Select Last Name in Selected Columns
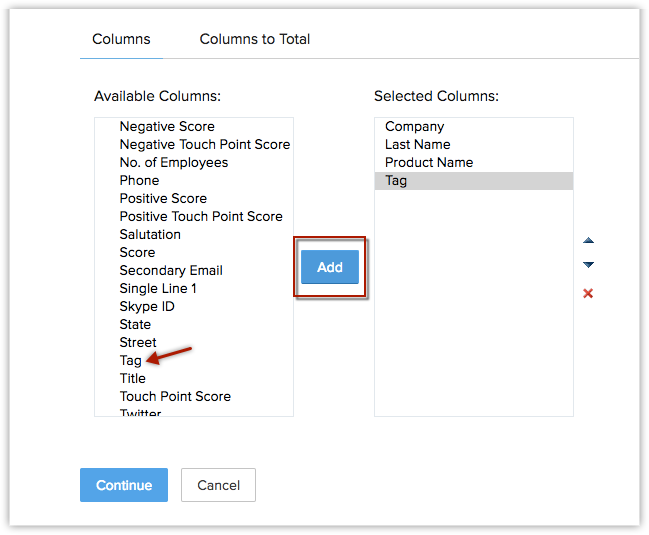Image resolution: width=649 pixels, height=535 pixels. pyautogui.click(x=418, y=144)
